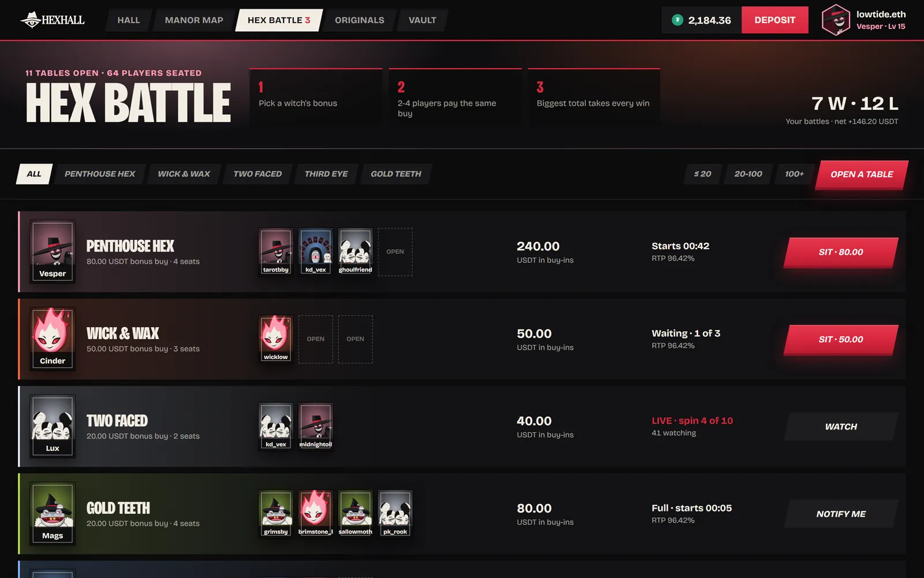Select the Vesper witch card on Penthouse Hex
The image size is (924, 578).
coord(53,252)
